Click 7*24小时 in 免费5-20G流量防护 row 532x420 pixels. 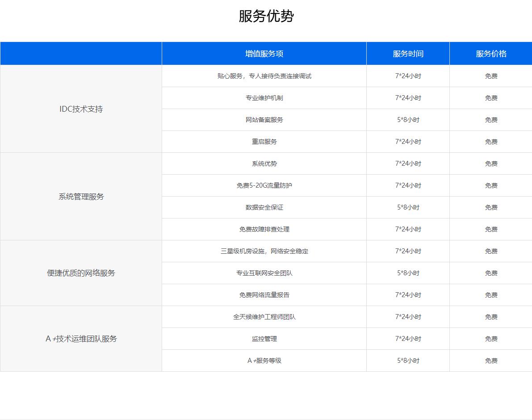(408, 185)
